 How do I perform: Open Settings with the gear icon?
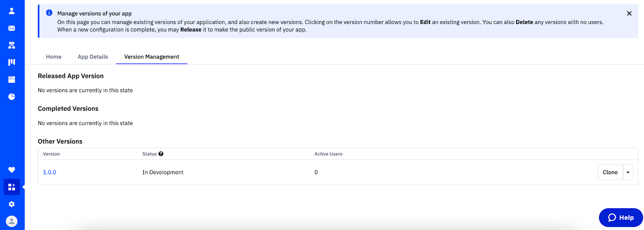point(12,204)
